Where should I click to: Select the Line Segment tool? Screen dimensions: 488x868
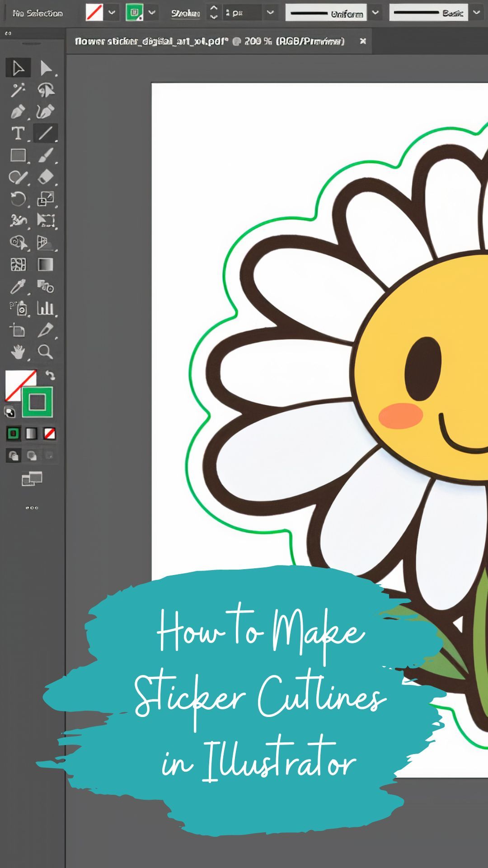(45, 133)
